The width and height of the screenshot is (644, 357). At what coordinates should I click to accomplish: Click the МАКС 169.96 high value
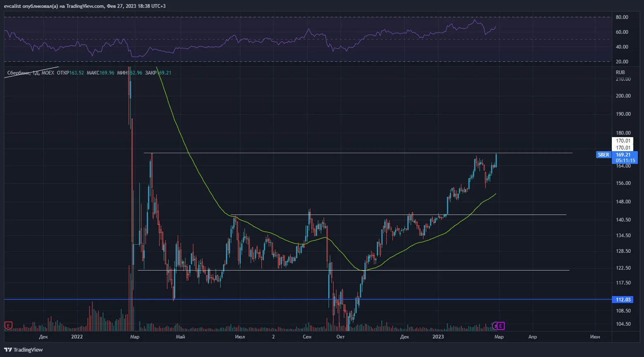[x=100, y=73]
